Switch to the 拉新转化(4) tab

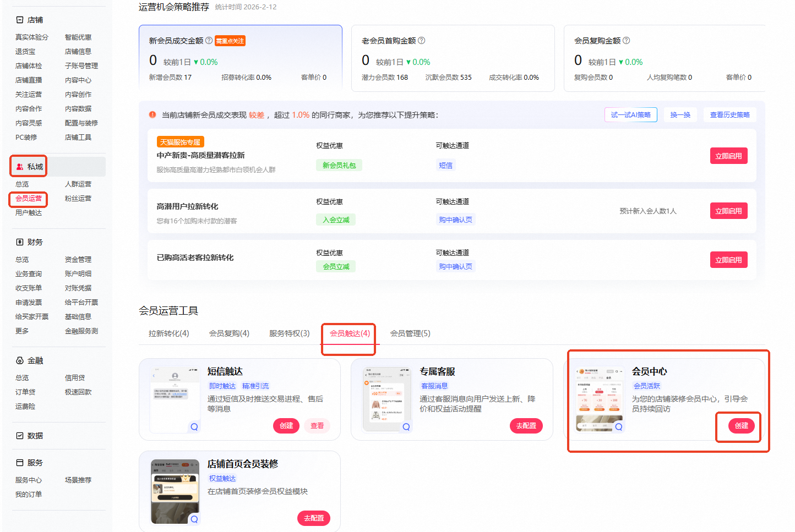(168, 333)
